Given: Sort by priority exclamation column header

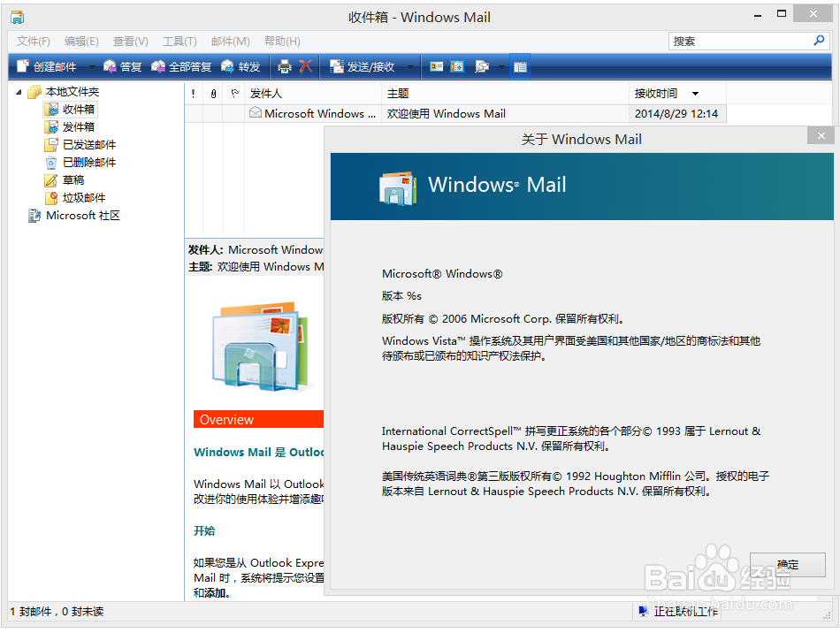Looking at the screenshot, I should point(194,94).
